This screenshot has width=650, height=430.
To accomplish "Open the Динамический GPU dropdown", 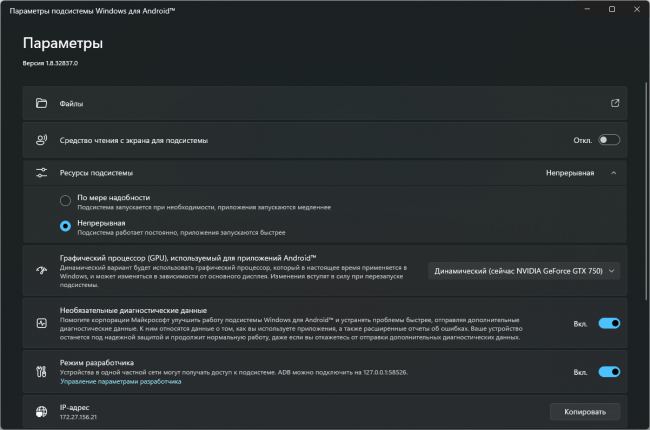I will [x=524, y=271].
